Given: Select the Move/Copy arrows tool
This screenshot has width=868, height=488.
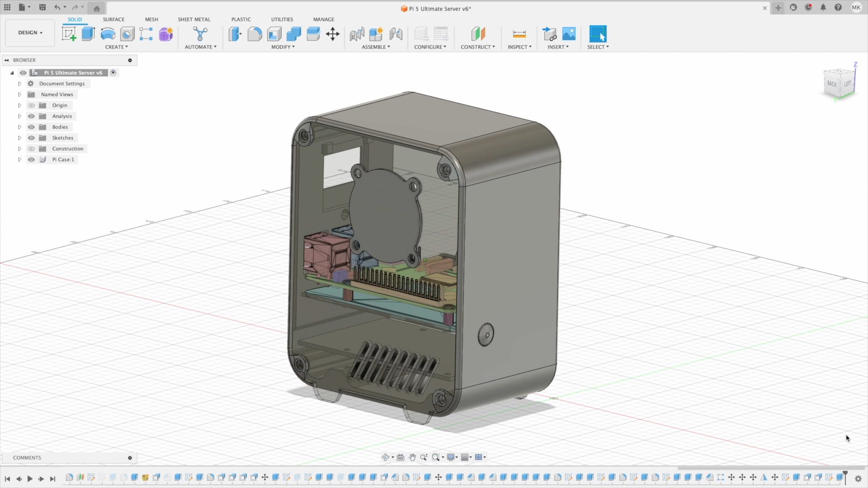Looking at the screenshot, I should point(333,34).
